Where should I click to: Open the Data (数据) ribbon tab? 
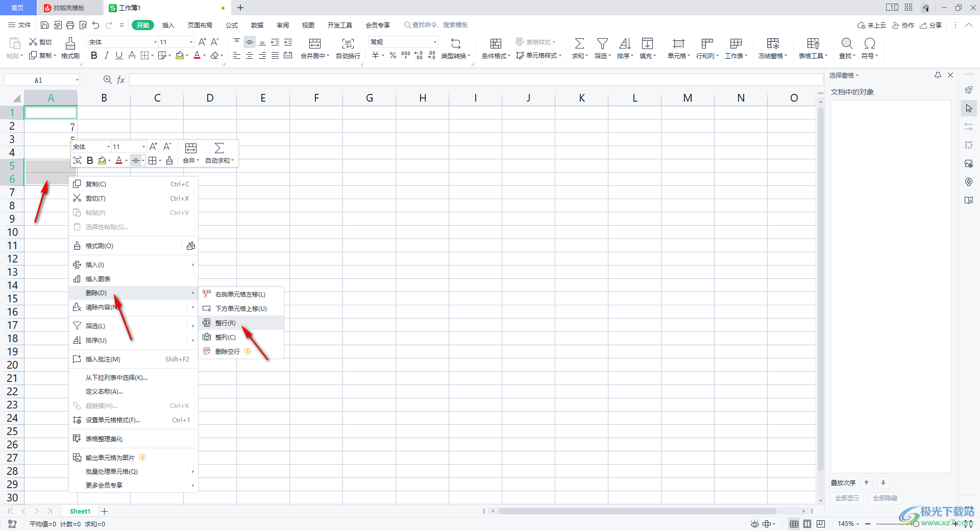coord(257,25)
